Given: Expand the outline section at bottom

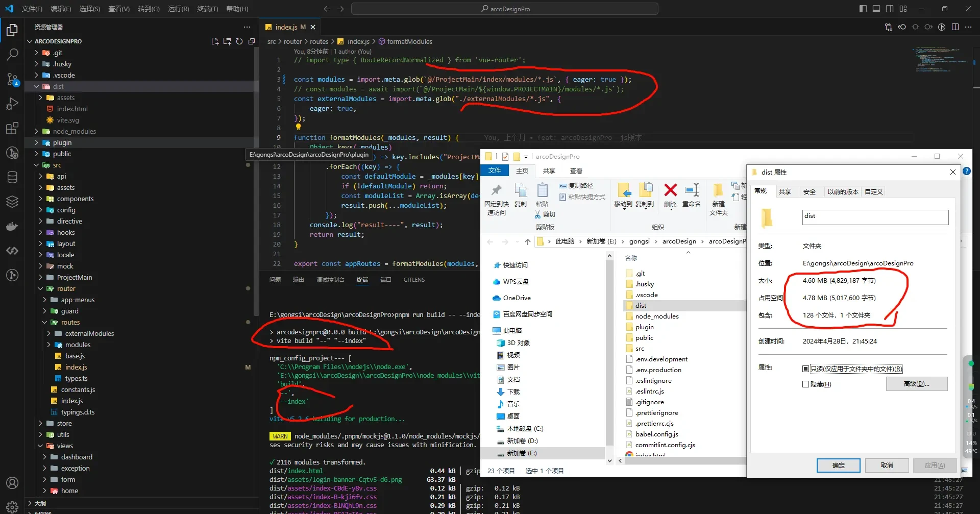Looking at the screenshot, I should tap(40, 503).
